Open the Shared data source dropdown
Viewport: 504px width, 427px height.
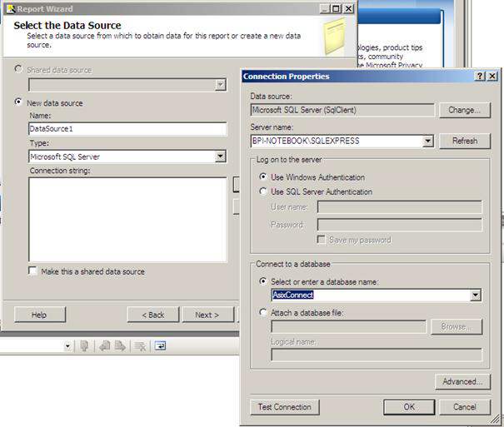click(220, 85)
